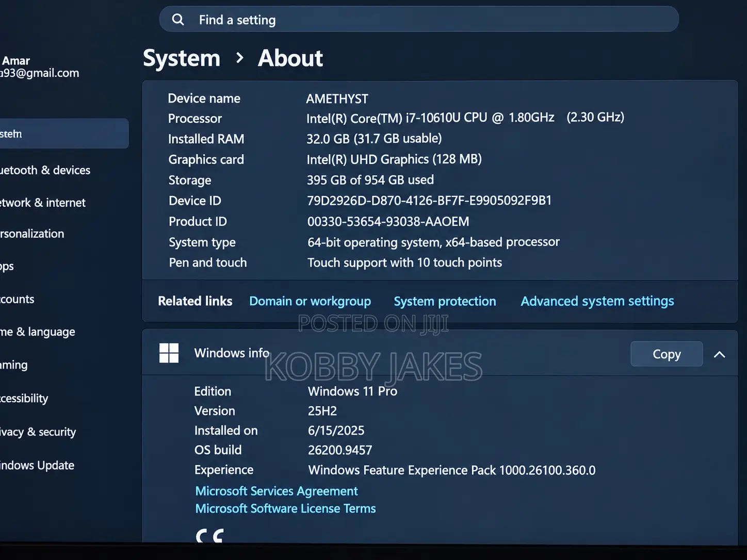
Task: Select Intel(R) UHD Graphics value
Action: (394, 159)
